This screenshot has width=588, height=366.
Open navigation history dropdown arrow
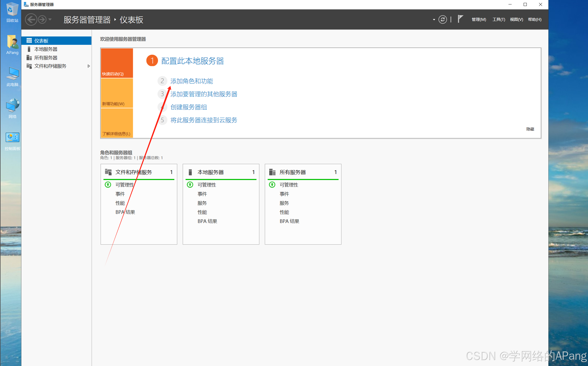point(50,20)
